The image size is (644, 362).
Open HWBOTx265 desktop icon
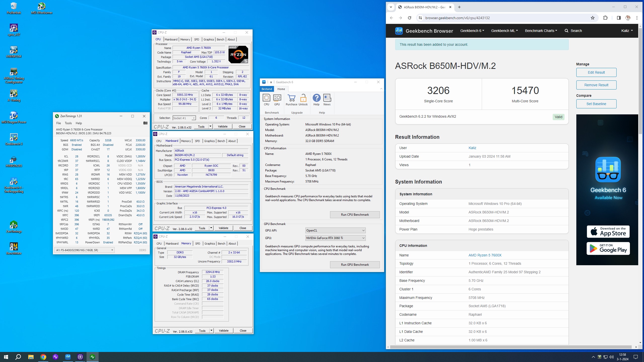[14, 161]
